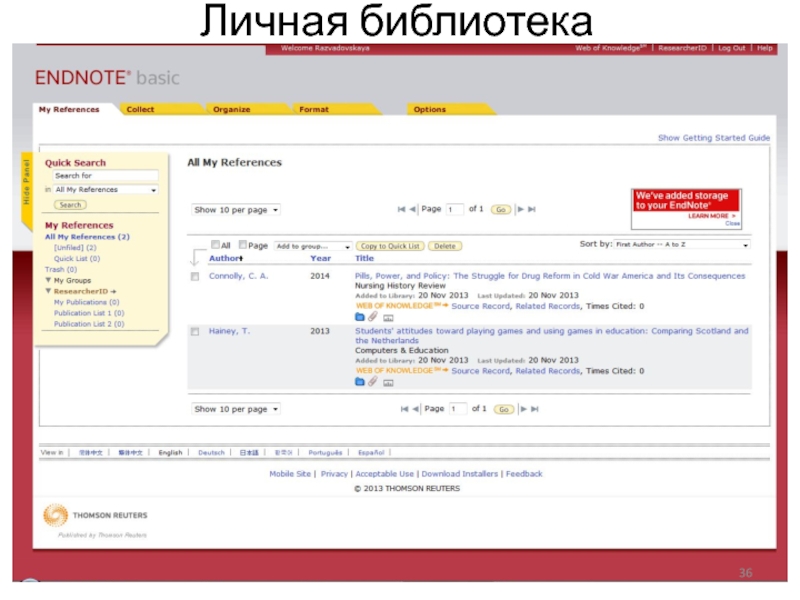The height and width of the screenshot is (600, 800).
Task: Open the Pills, Power, and Policy title
Action: (550, 276)
